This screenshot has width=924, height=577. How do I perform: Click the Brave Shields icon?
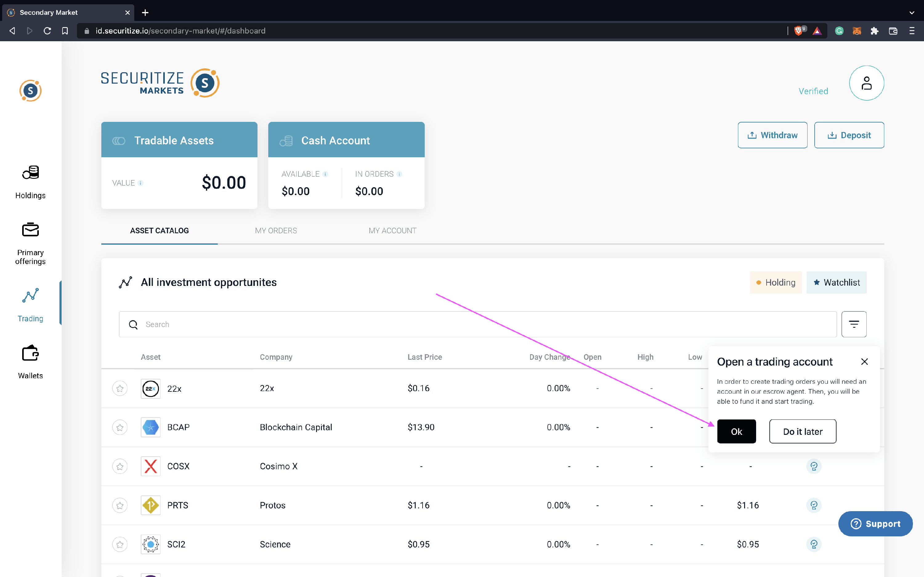(798, 31)
